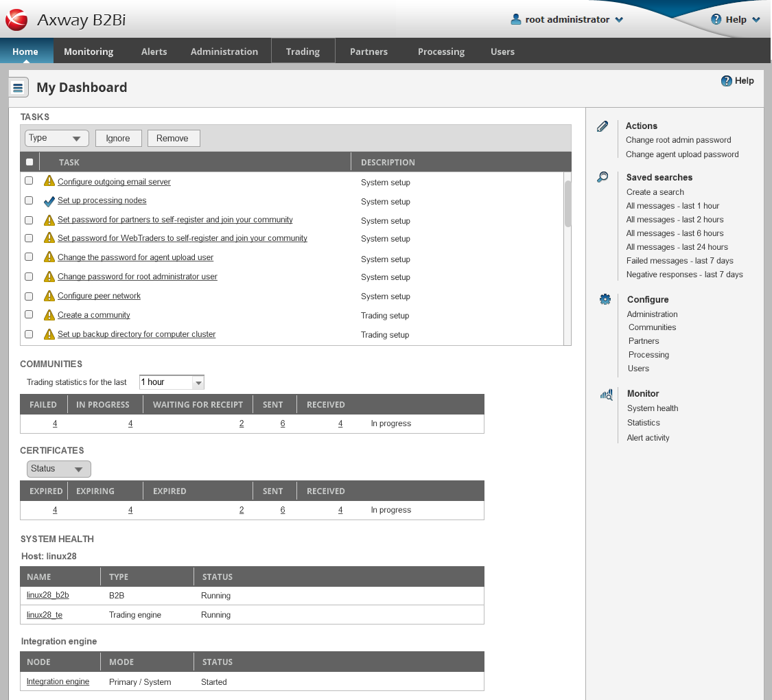Click the root administrator user icon
The height and width of the screenshot is (700, 772).
coord(516,20)
